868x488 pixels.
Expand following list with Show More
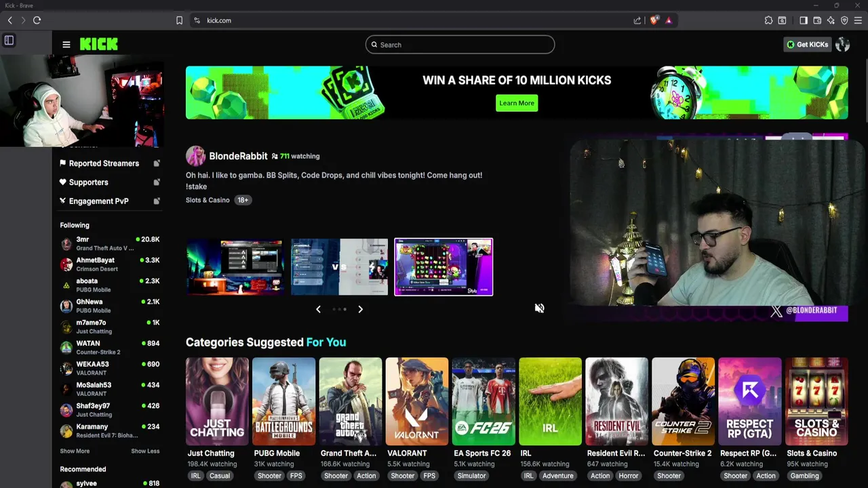click(75, 451)
